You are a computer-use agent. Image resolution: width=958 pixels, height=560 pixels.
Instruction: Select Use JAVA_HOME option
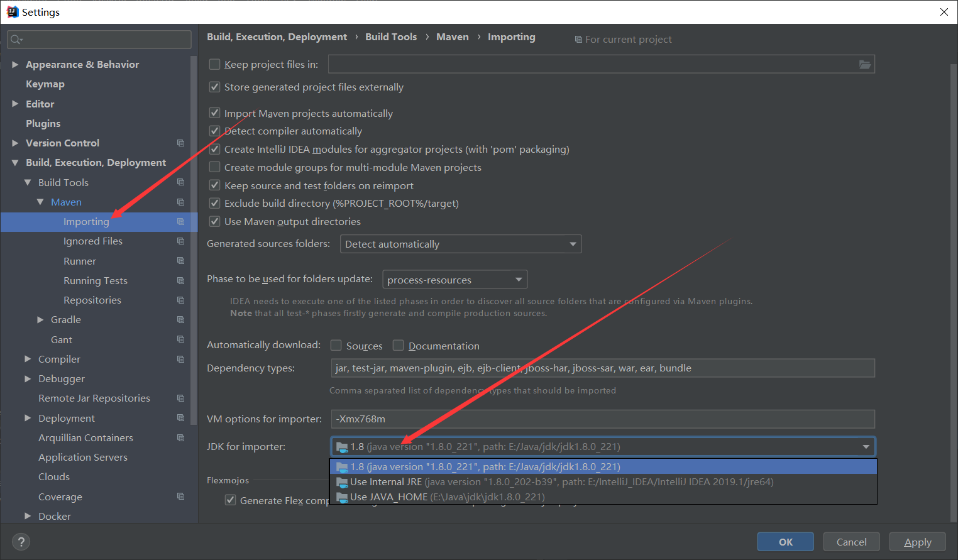[603, 497]
